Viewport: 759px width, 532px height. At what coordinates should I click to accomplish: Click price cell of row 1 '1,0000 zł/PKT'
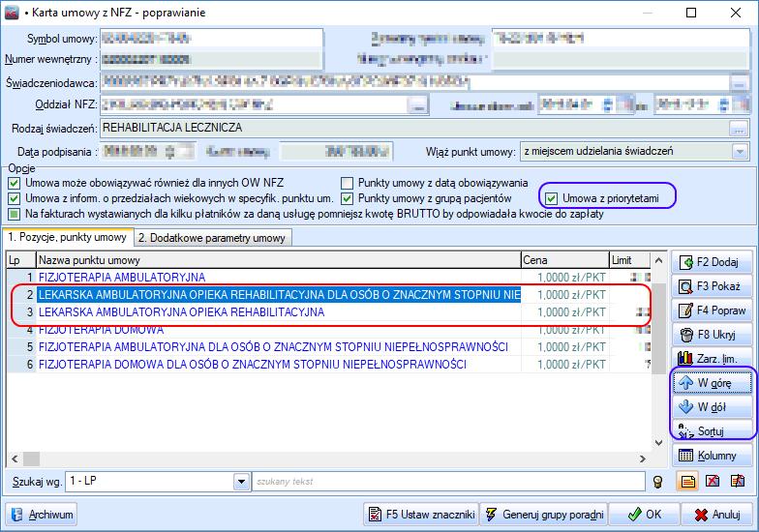pos(565,277)
